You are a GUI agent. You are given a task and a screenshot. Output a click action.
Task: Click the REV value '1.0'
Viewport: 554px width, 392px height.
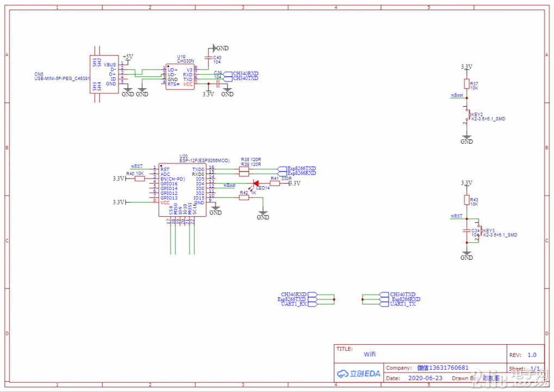532,355
